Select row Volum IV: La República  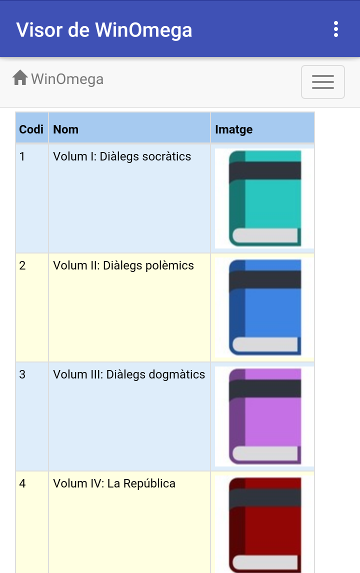pos(165,523)
